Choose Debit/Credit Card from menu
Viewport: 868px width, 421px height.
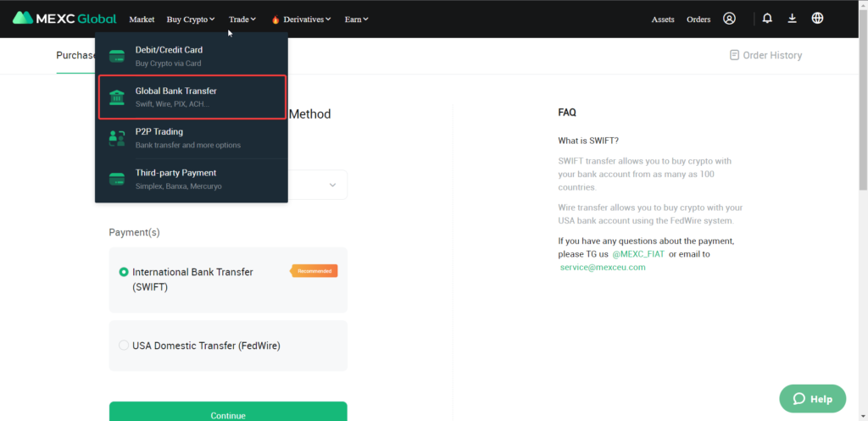[192, 56]
